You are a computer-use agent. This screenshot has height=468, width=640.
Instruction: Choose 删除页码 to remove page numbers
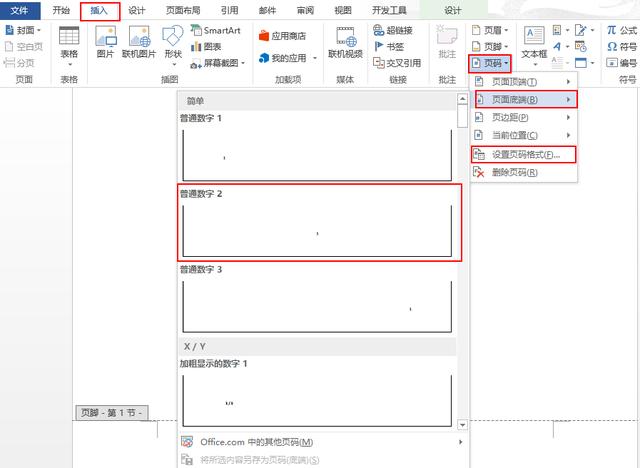[524, 172]
